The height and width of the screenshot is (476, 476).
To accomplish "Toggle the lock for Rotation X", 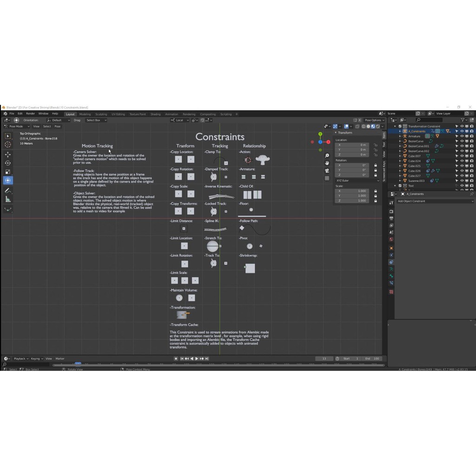I will point(376,165).
